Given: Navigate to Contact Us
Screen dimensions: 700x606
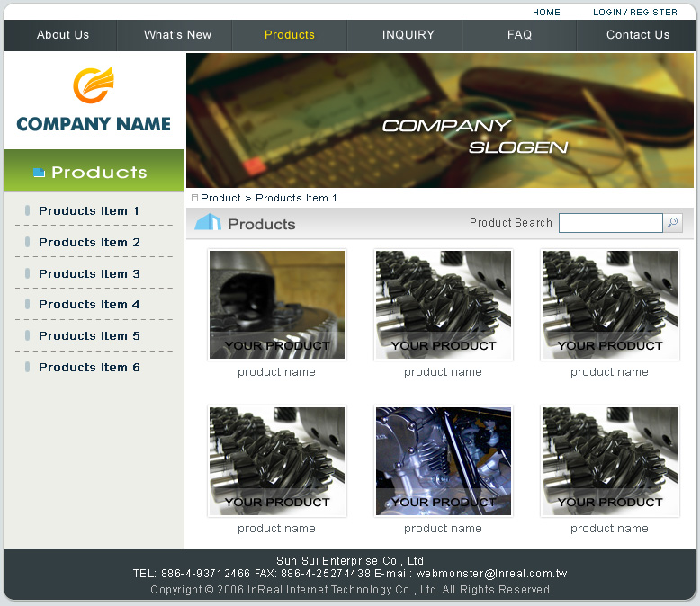Looking at the screenshot, I should coord(637,35).
